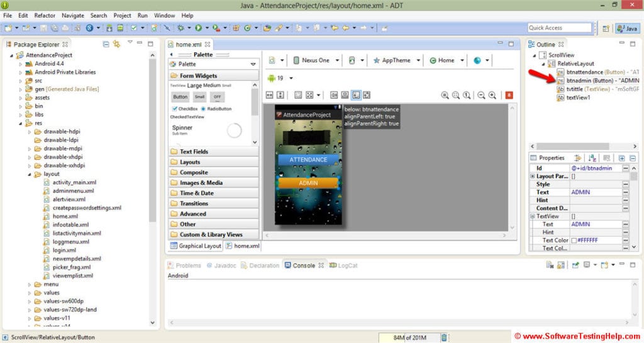This screenshot has width=644, height=343.
Task: Click the Back navigation arrow icon
Action: [346, 28]
